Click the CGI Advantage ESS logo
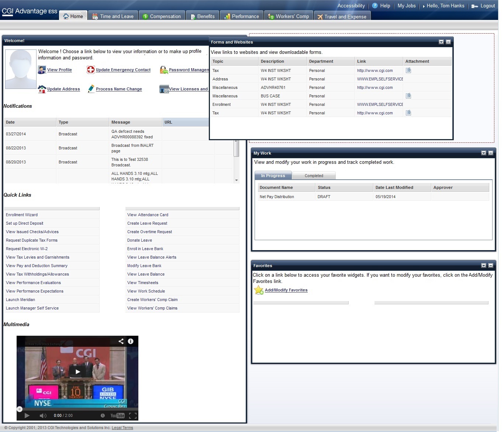504x432 pixels. pos(30,11)
